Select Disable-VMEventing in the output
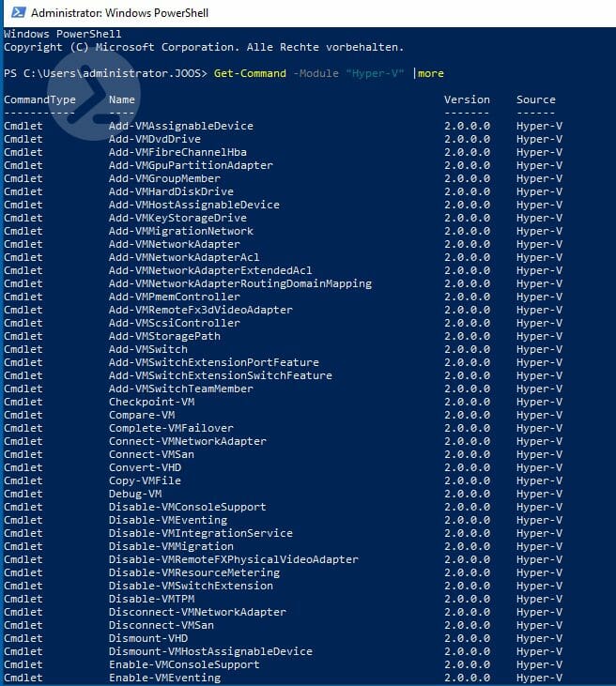 pyautogui.click(x=168, y=520)
